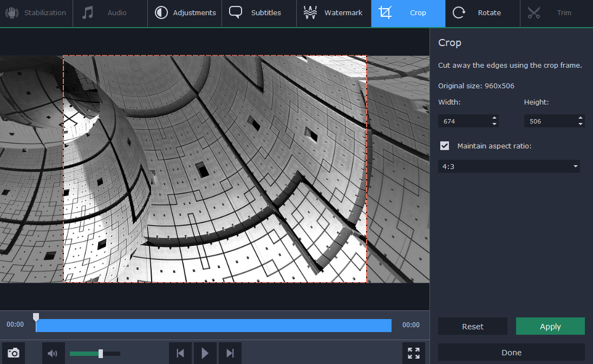Open the Watermark tab

[334, 13]
